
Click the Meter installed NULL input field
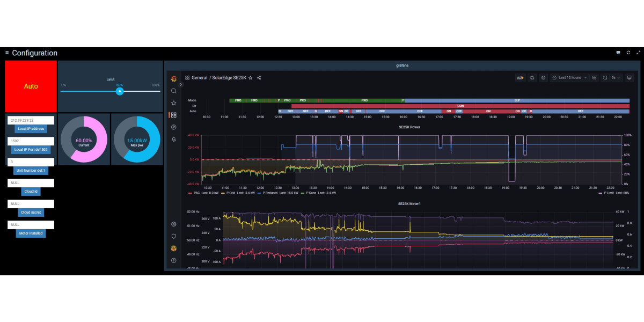31,225
